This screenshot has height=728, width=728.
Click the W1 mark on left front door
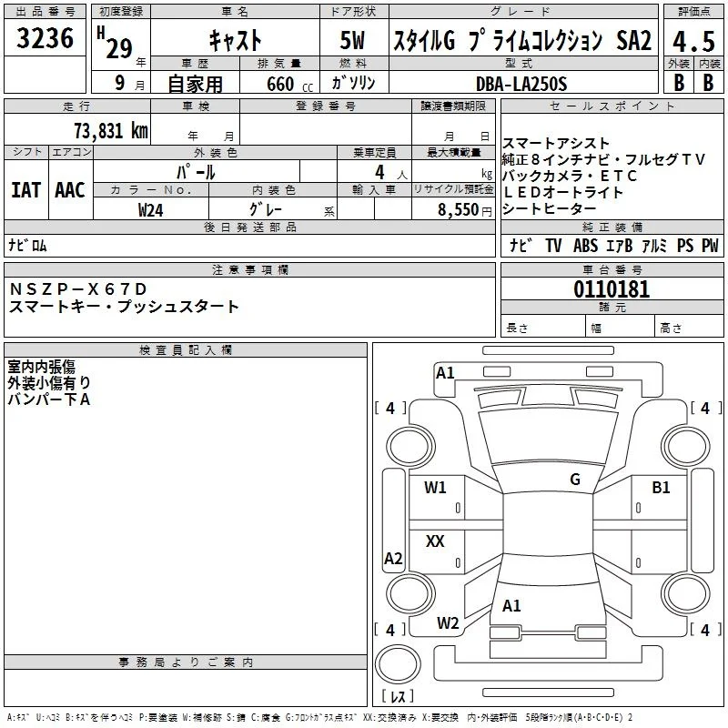click(x=435, y=488)
